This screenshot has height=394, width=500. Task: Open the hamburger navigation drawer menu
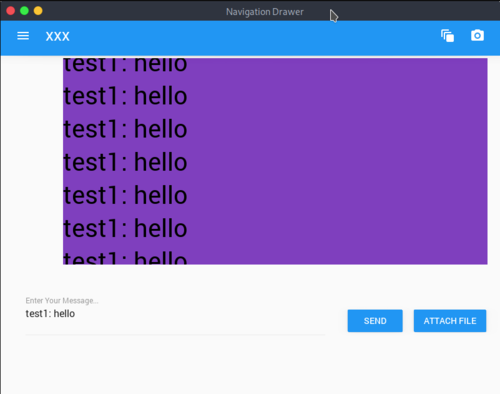coord(23,36)
